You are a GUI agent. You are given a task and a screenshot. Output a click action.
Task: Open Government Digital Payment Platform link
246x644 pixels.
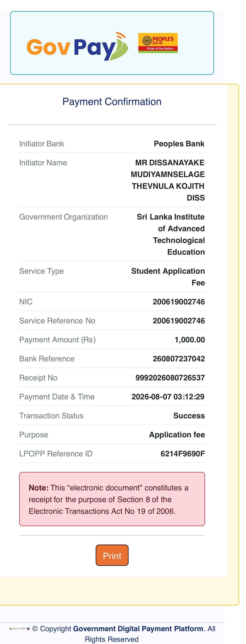tap(138, 629)
